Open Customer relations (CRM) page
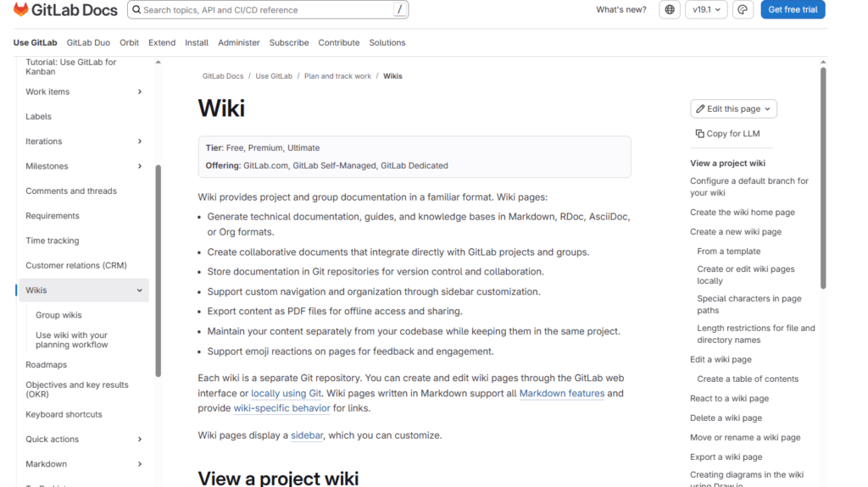Viewport: 868px width, 487px height. coord(75,266)
